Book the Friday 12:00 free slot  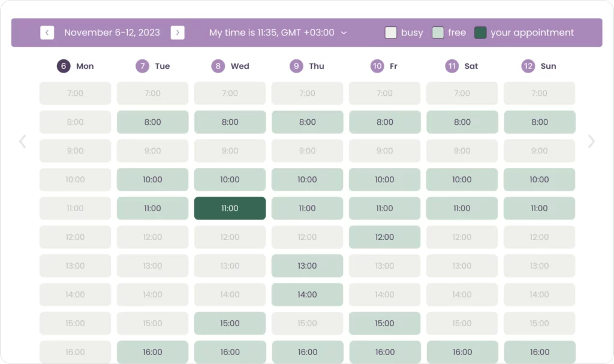coord(384,237)
